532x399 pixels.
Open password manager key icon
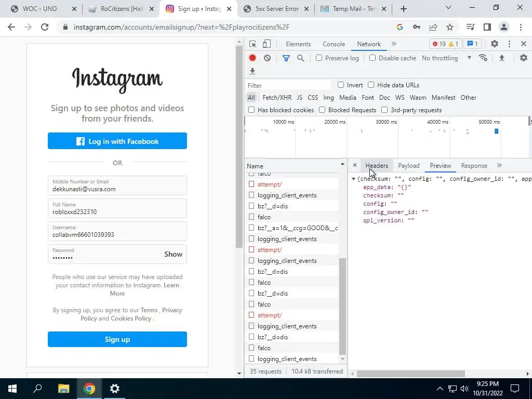tap(417, 27)
